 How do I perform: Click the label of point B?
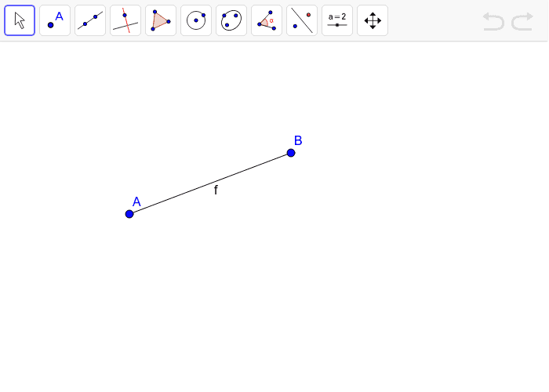tap(298, 140)
